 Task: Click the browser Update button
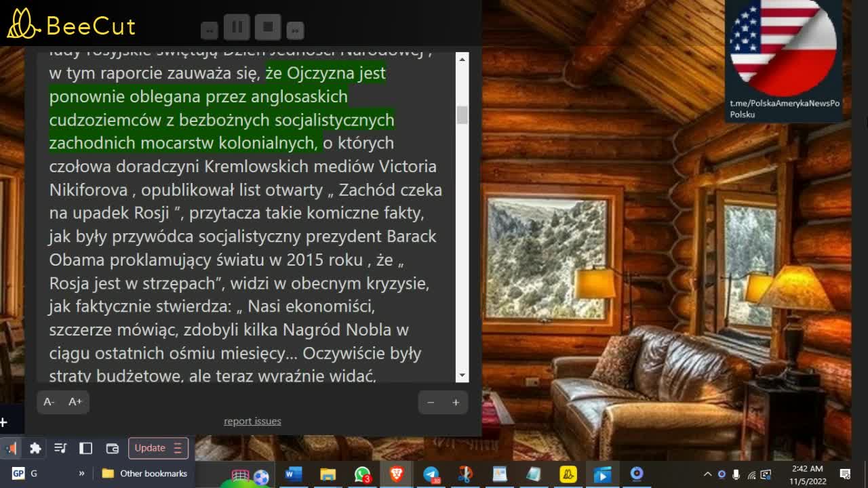click(x=158, y=448)
